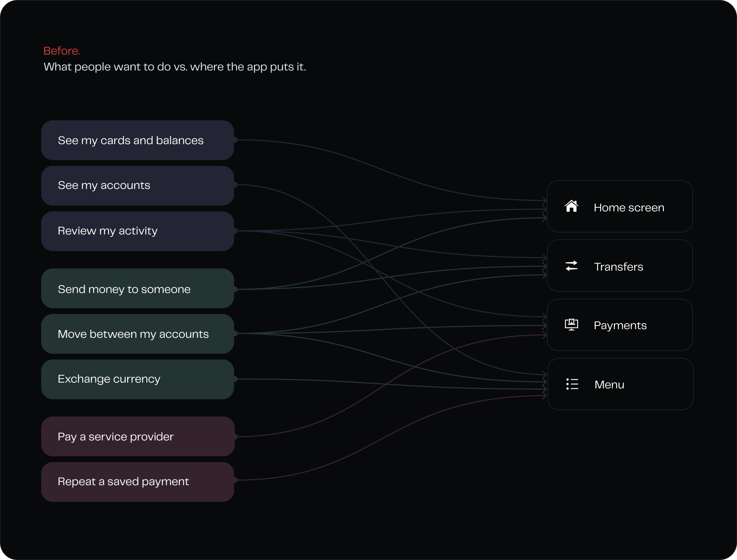Viewport: 737px width, 560px height.
Task: Select the Home screen card
Action: 620,206
